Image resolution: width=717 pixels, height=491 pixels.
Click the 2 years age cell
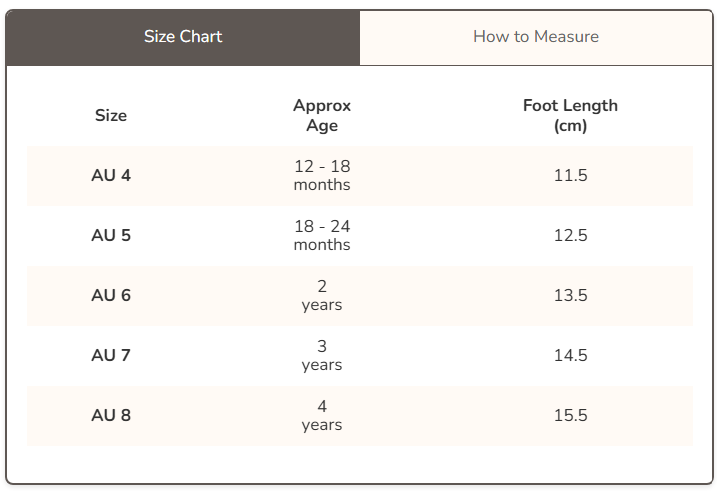[x=322, y=296]
